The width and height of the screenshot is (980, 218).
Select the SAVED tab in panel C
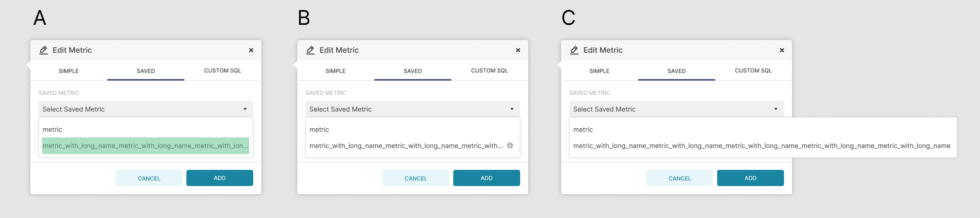(x=677, y=71)
